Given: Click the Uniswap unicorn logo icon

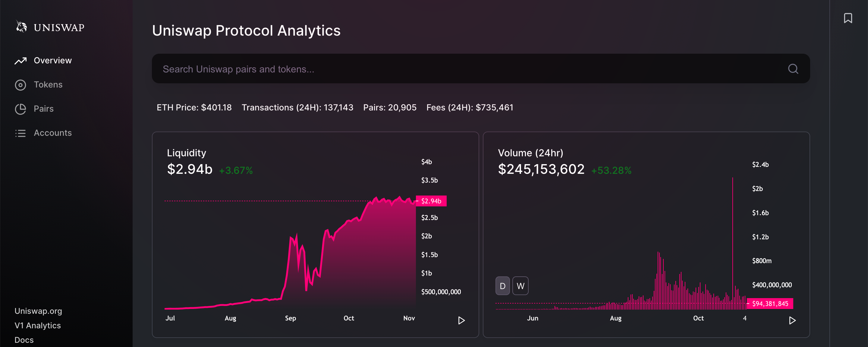Looking at the screenshot, I should click(x=22, y=27).
